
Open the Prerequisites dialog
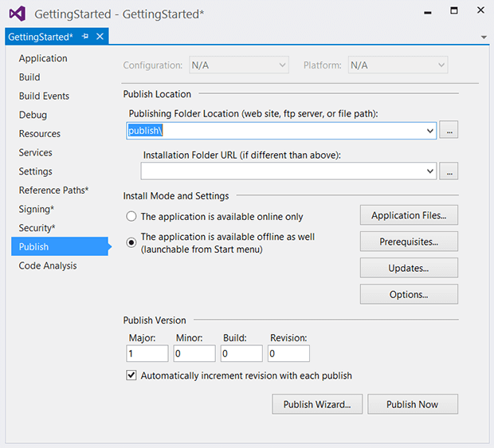pos(409,242)
